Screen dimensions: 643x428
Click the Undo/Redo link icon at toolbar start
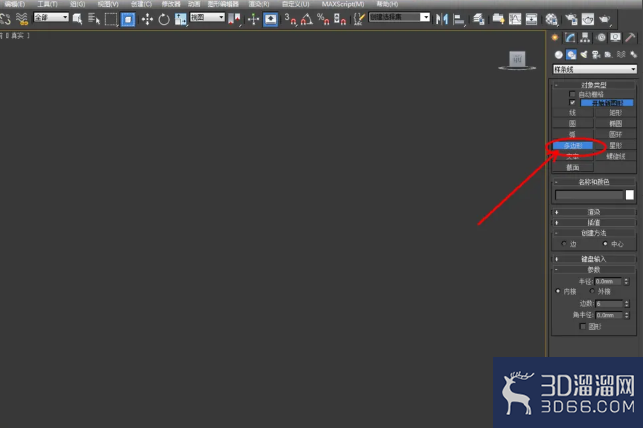coord(5,19)
